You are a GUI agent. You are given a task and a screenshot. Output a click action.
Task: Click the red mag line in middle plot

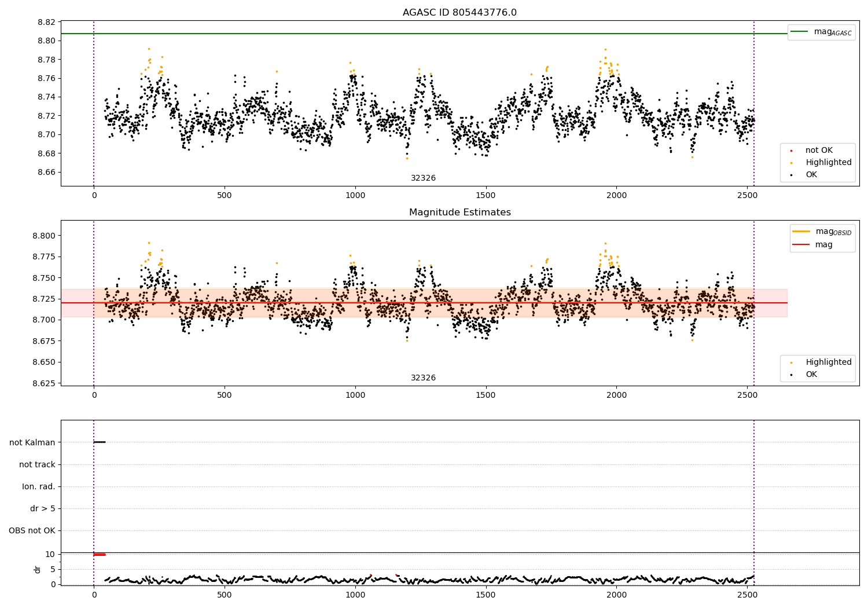click(424, 303)
